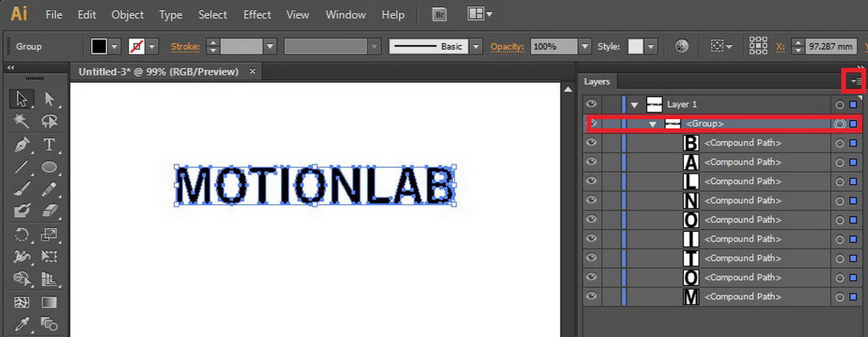Select the Blob Brush tool
868x337 pixels.
pos(22,211)
